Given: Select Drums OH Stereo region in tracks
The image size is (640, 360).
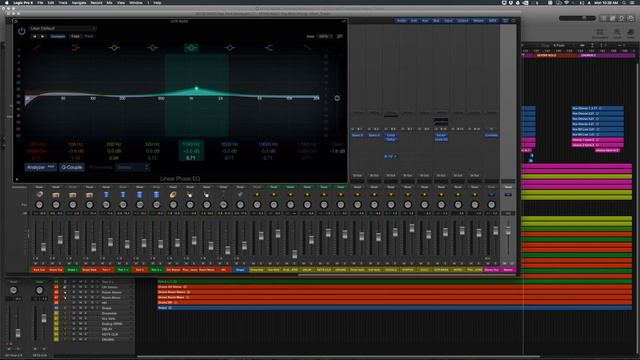Looking at the screenshot, I should coord(394,287).
